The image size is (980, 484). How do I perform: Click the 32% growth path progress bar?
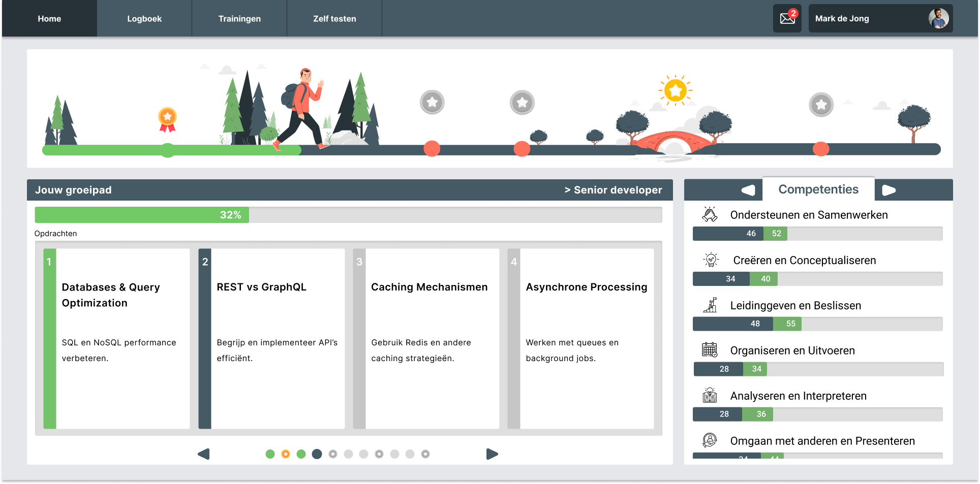(348, 215)
